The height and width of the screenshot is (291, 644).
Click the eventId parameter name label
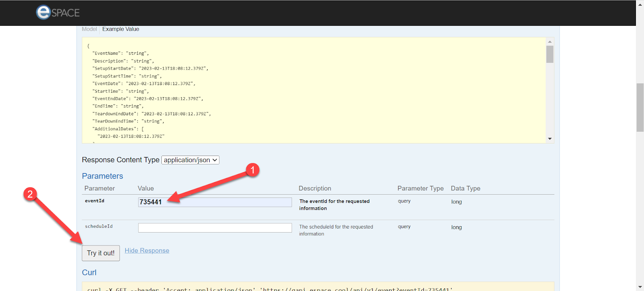tap(95, 201)
